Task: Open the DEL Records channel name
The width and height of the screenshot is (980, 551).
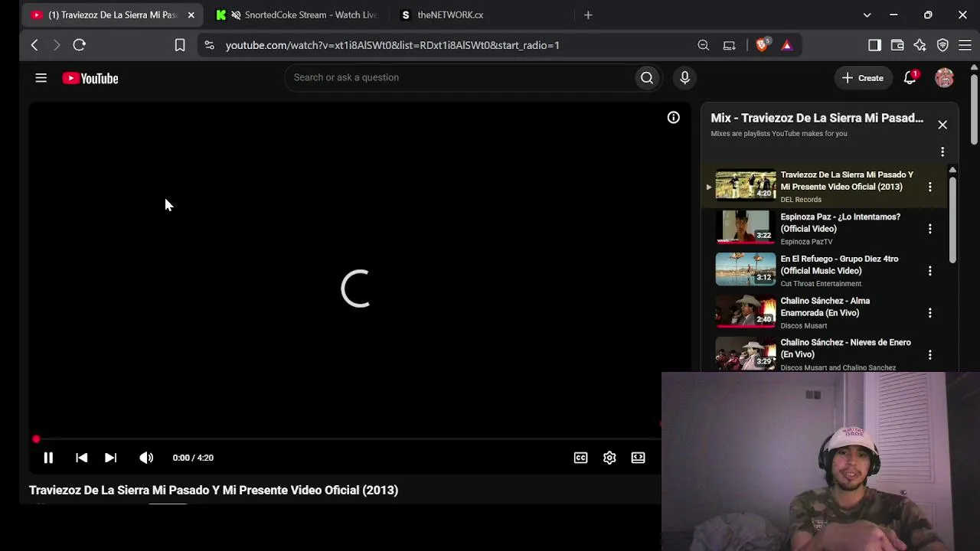Action: [x=801, y=200]
